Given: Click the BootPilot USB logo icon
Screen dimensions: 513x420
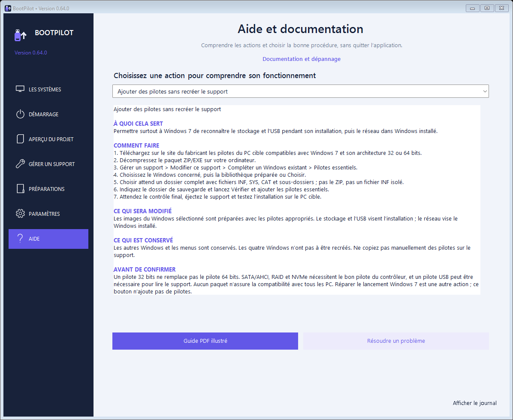Looking at the screenshot, I should (x=20, y=35).
